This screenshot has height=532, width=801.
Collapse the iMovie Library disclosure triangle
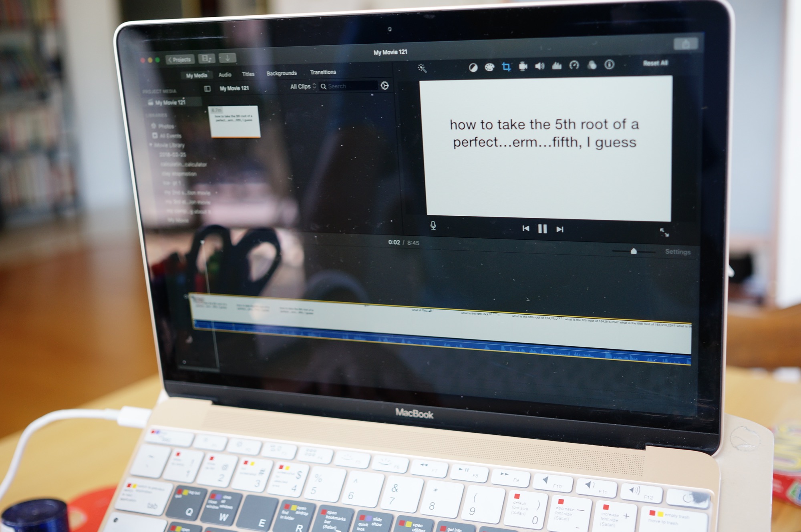pos(151,145)
